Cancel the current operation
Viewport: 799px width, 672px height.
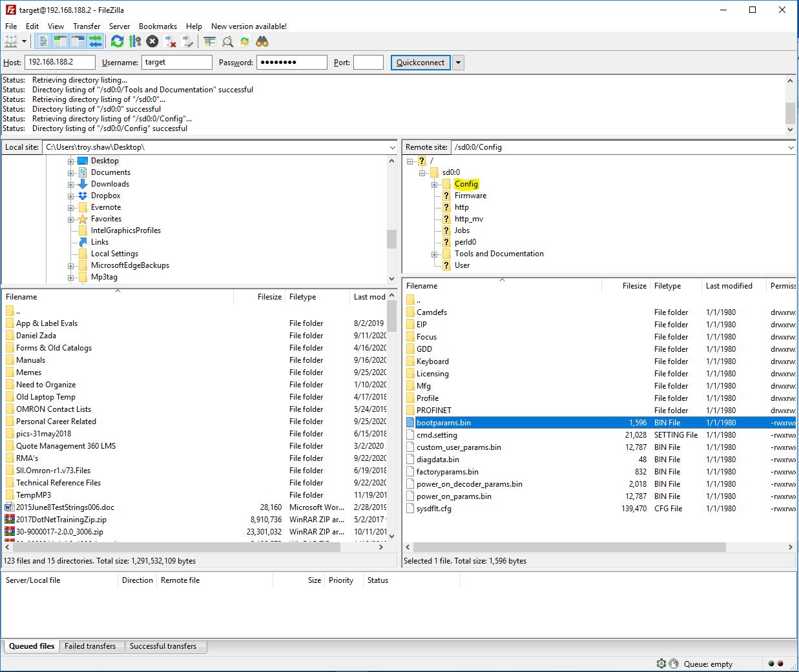coord(152,41)
